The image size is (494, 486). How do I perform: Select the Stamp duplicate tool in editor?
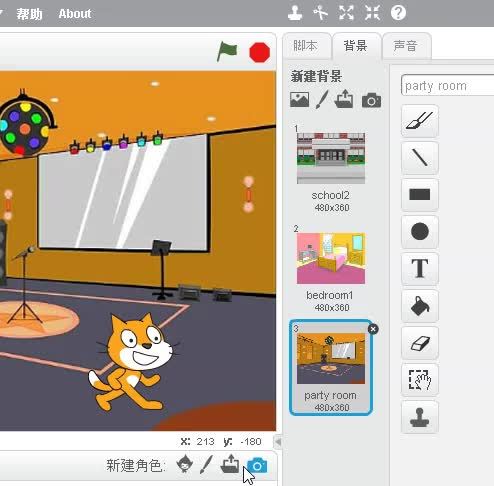[x=420, y=417]
